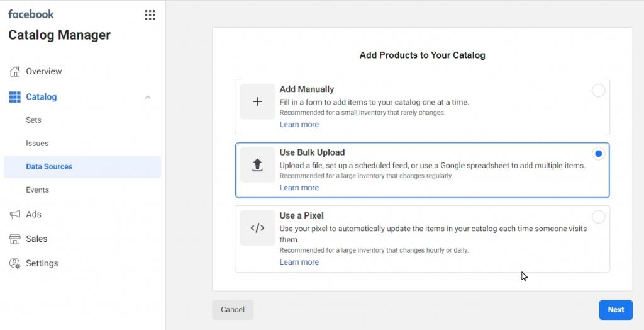Open Learn more under Add Manually
The image size is (644, 330).
point(299,124)
